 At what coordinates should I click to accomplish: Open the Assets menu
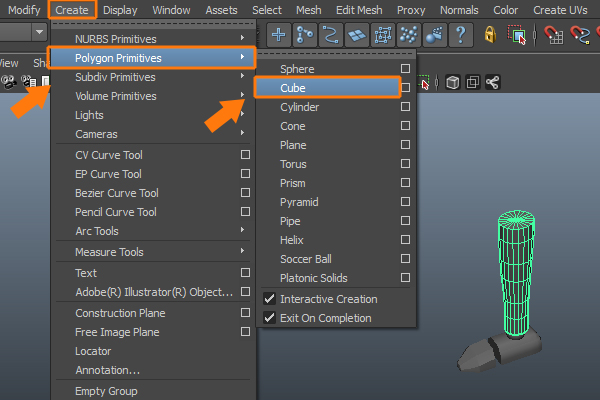(221, 10)
